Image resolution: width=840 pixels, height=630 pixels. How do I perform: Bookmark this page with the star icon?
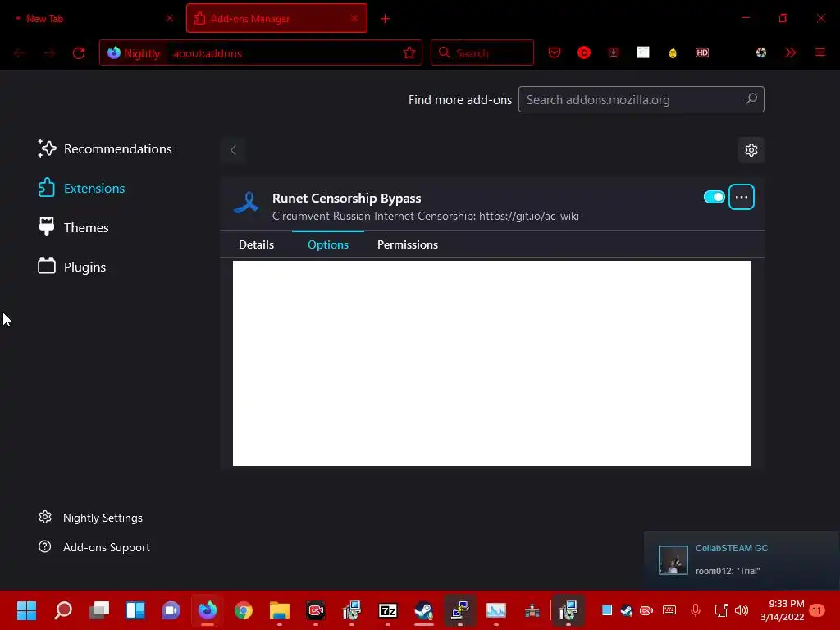tap(409, 52)
